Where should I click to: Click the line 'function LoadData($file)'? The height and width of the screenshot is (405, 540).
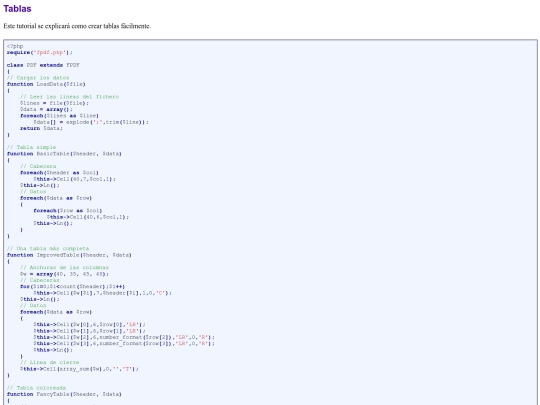pyautogui.click(x=46, y=84)
